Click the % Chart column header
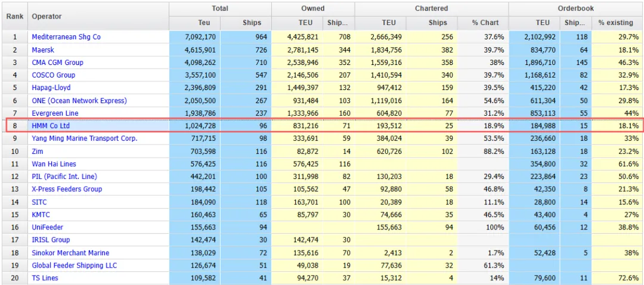This screenshot has height=285, width=644. click(x=485, y=23)
